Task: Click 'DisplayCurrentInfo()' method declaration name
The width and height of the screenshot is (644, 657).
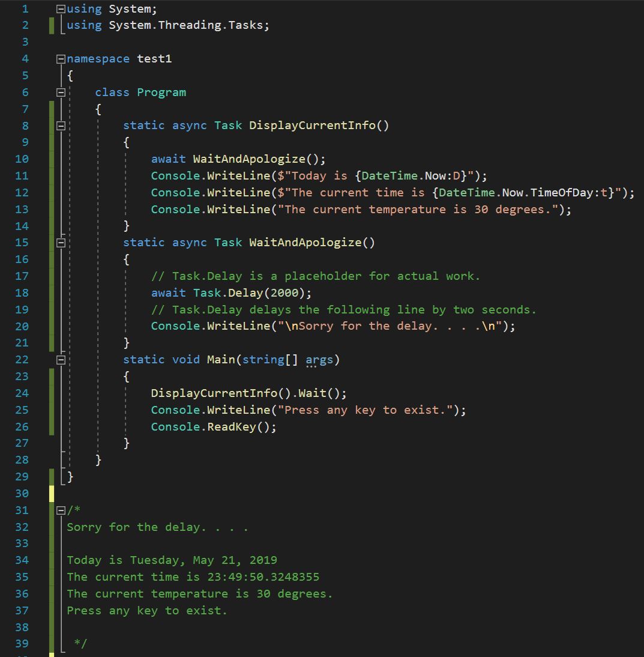Action: click(319, 126)
